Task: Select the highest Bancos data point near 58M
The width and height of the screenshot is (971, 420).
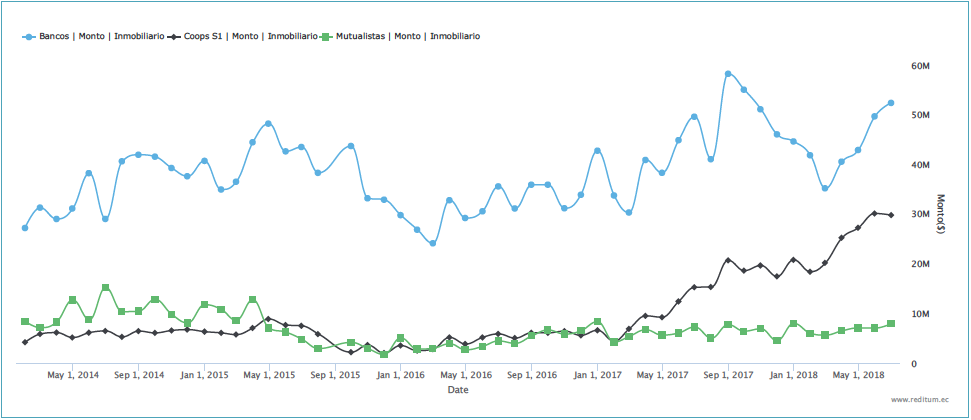Action: (x=728, y=74)
